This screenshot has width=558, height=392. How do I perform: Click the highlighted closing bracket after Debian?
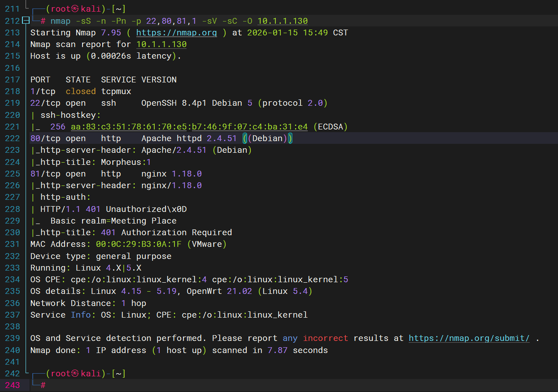click(290, 138)
